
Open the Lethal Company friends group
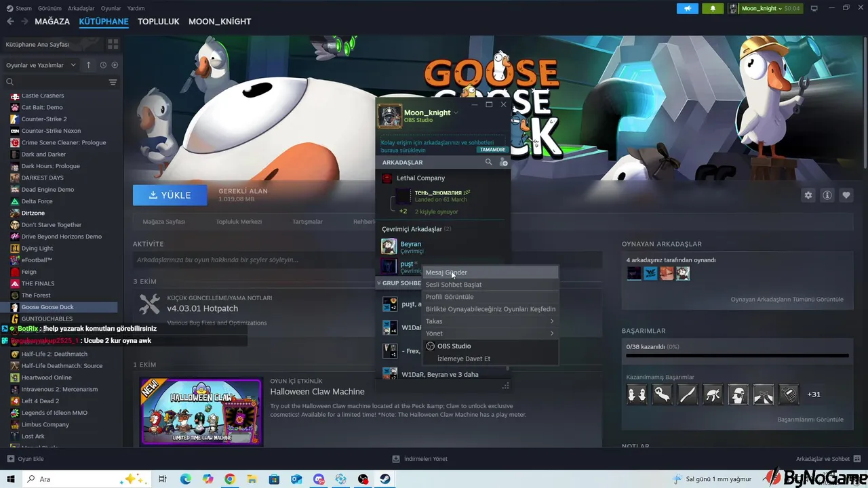[x=420, y=178]
